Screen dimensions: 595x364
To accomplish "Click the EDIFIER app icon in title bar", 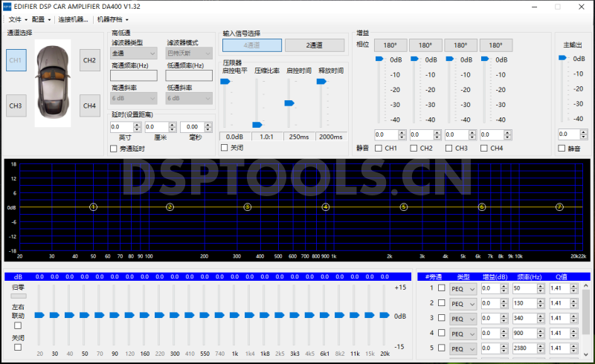I will coord(7,7).
